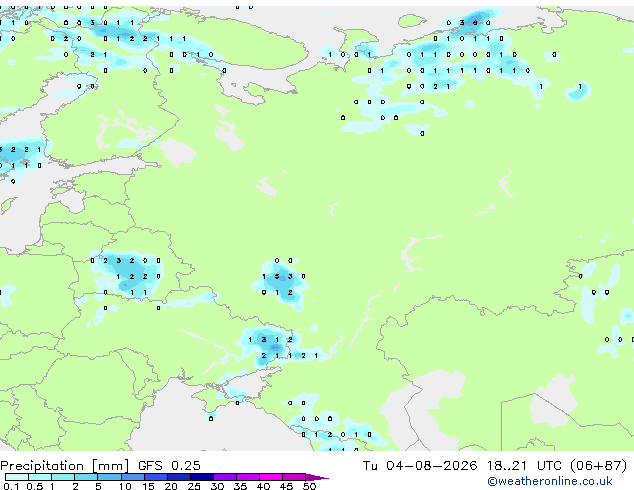Click the arrow tip beyond 50 on legend
Viewport: 634px width, 490px height.
(x=317, y=477)
